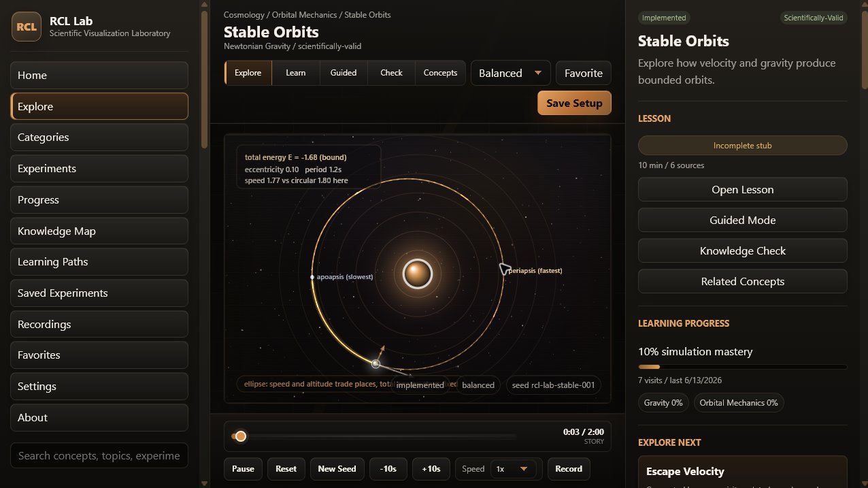868x488 pixels.
Task: Click the 0:03 / 2:00 time readout
Action: coord(583,432)
